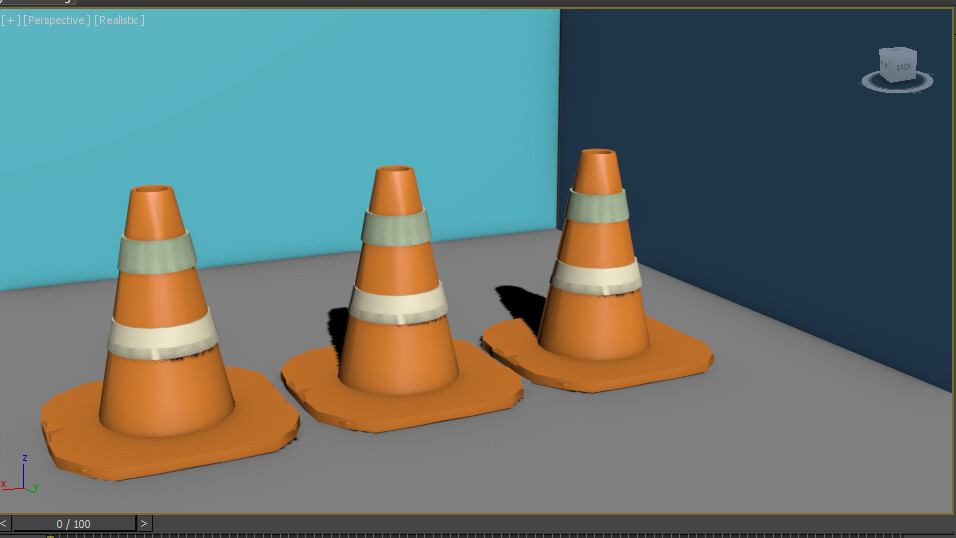Click the ViewCube BACK face

[x=904, y=66]
